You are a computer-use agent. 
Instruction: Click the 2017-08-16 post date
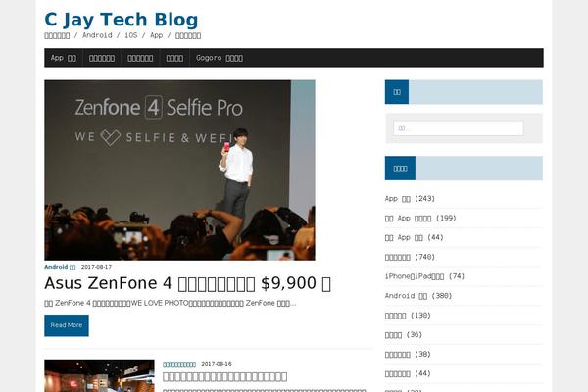217,364
